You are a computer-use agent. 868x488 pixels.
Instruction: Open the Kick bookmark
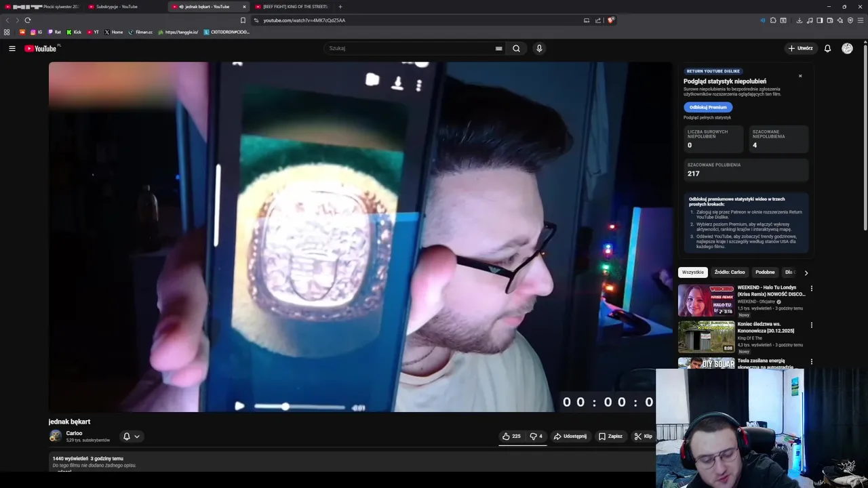coord(74,32)
